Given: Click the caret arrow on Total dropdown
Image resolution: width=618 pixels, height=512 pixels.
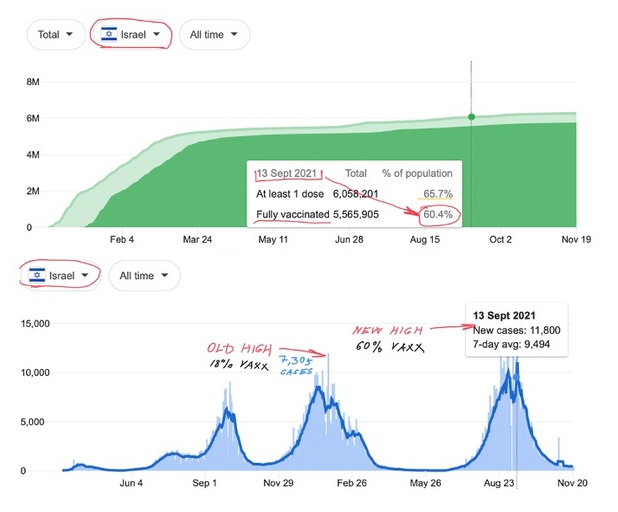Looking at the screenshot, I should (70, 34).
